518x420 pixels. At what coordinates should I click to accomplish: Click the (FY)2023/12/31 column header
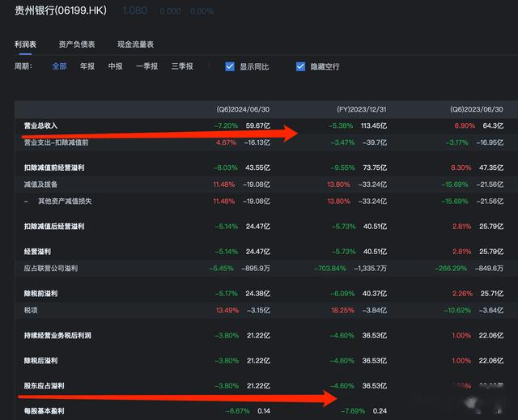[362, 109]
